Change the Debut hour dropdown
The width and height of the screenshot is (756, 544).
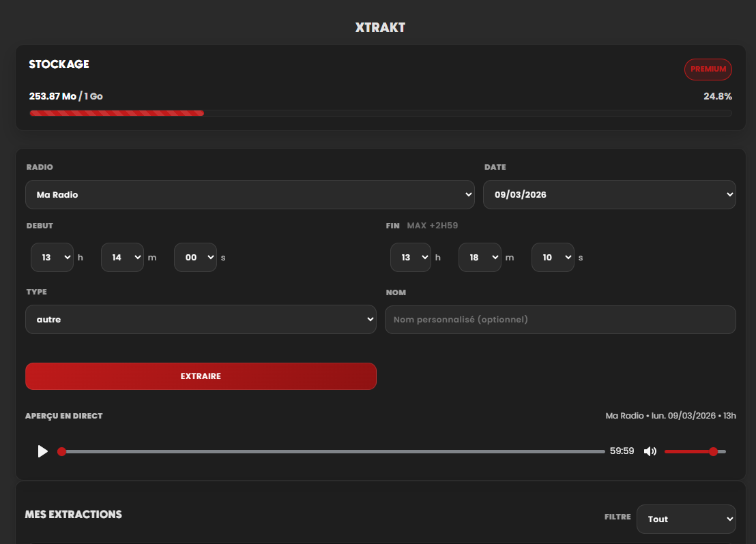tap(53, 258)
